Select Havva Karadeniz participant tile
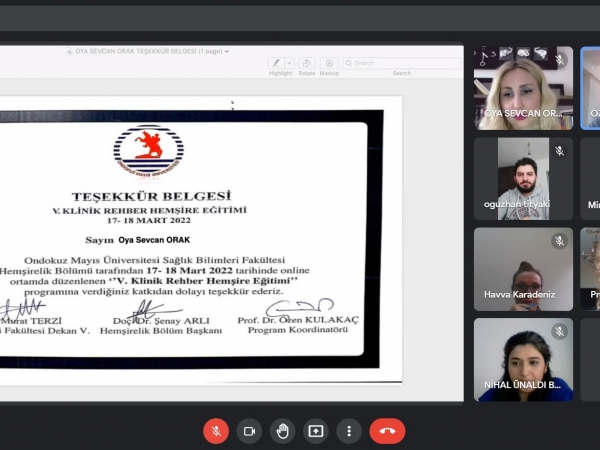The height and width of the screenshot is (450, 600). [x=523, y=269]
